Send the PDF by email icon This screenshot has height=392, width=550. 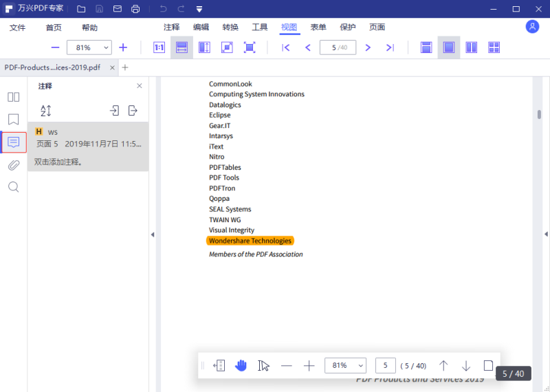[117, 9]
